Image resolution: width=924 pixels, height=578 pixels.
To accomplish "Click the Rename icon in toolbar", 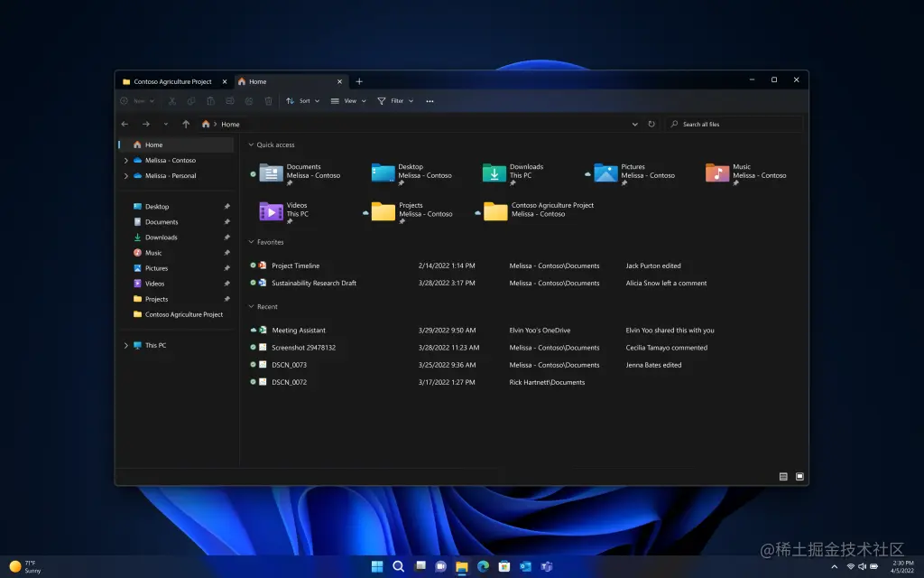I will point(230,101).
